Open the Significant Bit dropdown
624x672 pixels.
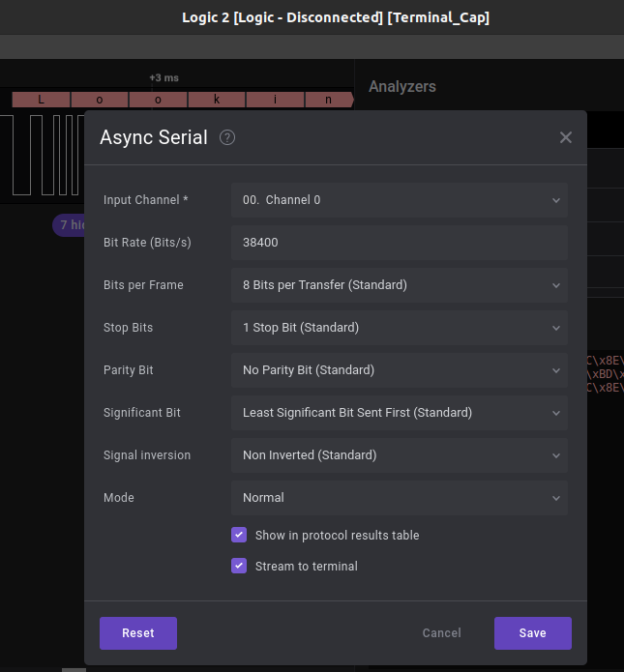coord(399,413)
